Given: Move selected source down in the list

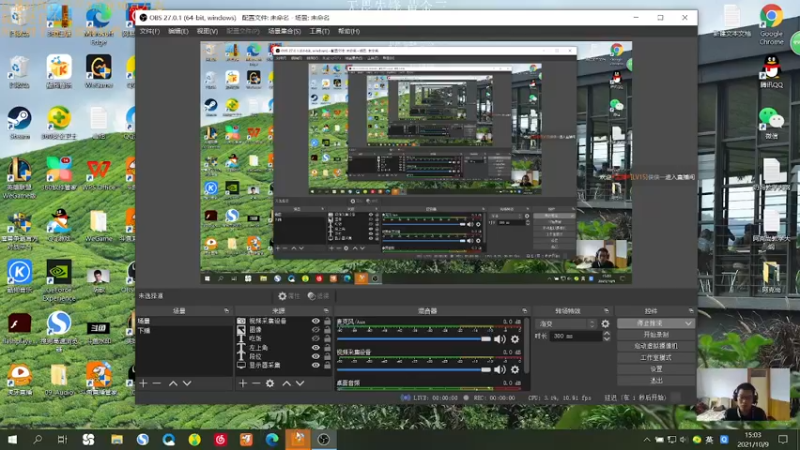Looking at the screenshot, I should pyautogui.click(x=300, y=383).
